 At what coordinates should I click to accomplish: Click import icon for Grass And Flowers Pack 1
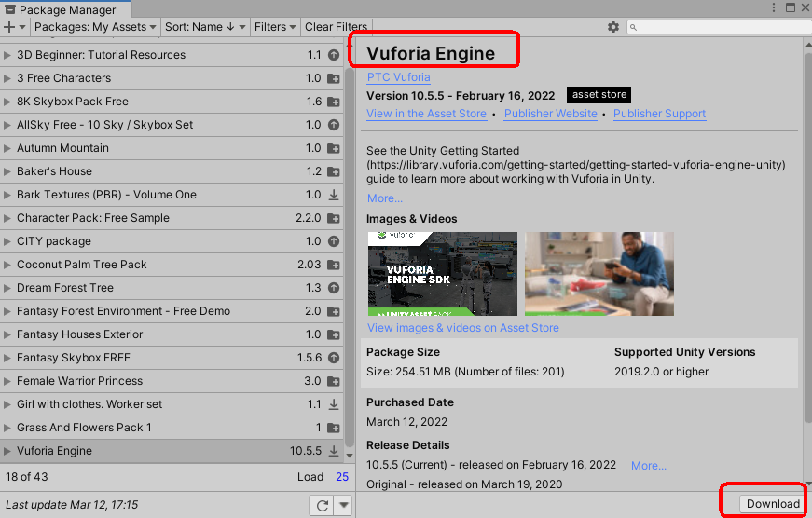click(334, 428)
